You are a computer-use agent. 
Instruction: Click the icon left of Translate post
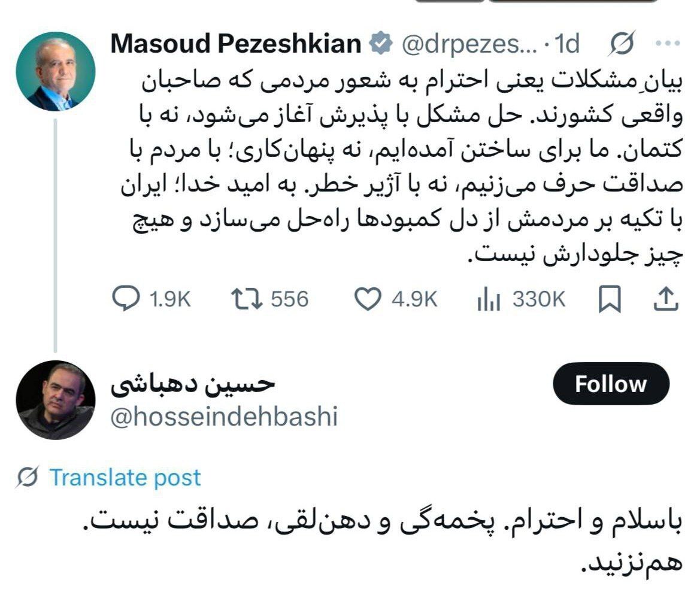[x=28, y=477]
